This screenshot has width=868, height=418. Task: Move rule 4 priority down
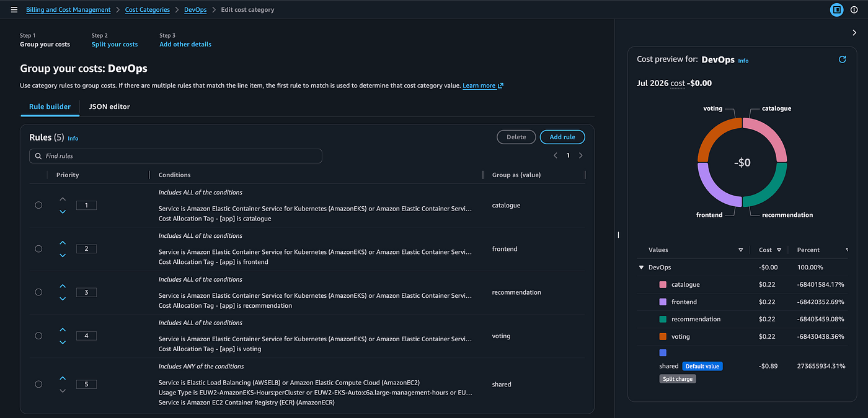click(63, 342)
